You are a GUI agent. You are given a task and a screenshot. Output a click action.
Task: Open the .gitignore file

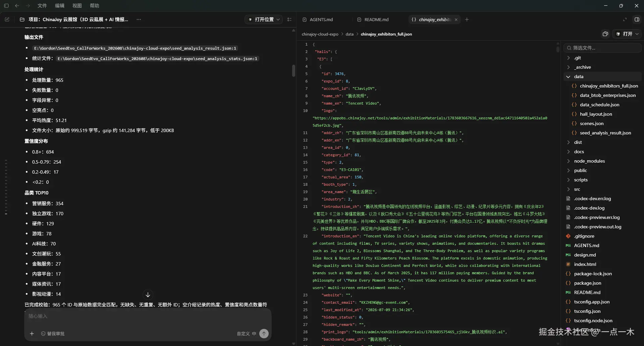click(584, 236)
